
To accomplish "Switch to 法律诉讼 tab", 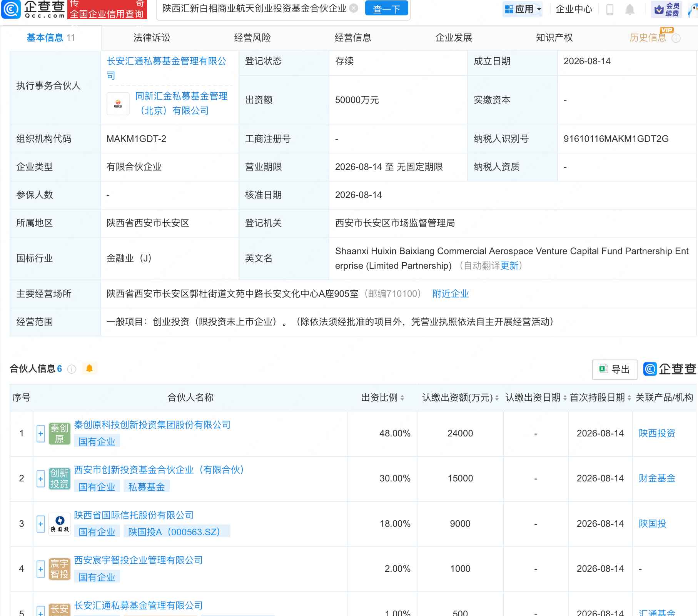I will (152, 38).
